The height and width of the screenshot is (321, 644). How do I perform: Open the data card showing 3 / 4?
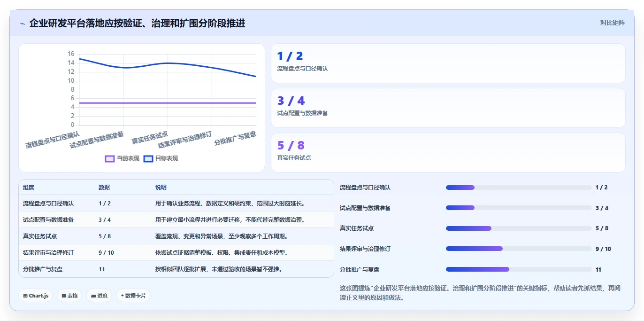tap(448, 108)
